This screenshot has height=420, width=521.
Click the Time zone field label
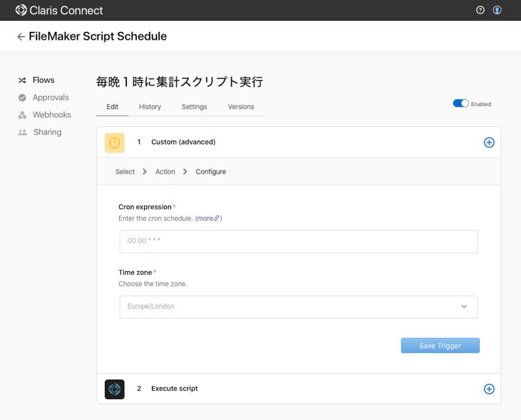[135, 272]
